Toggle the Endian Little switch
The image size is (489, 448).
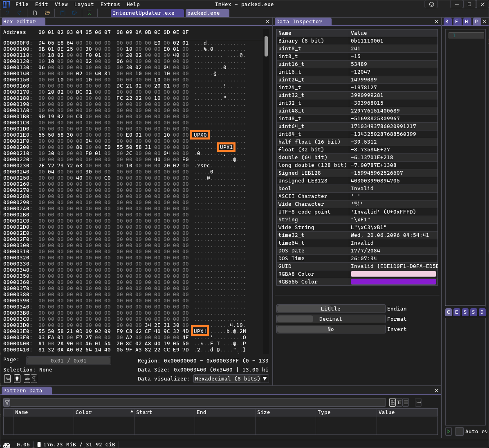tap(330, 309)
